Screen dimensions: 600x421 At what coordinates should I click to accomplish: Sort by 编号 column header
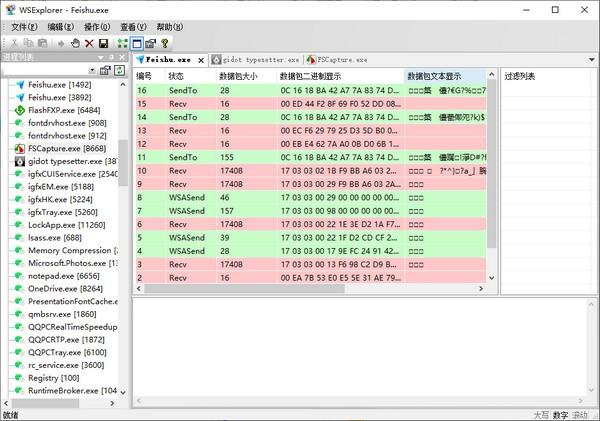click(150, 76)
